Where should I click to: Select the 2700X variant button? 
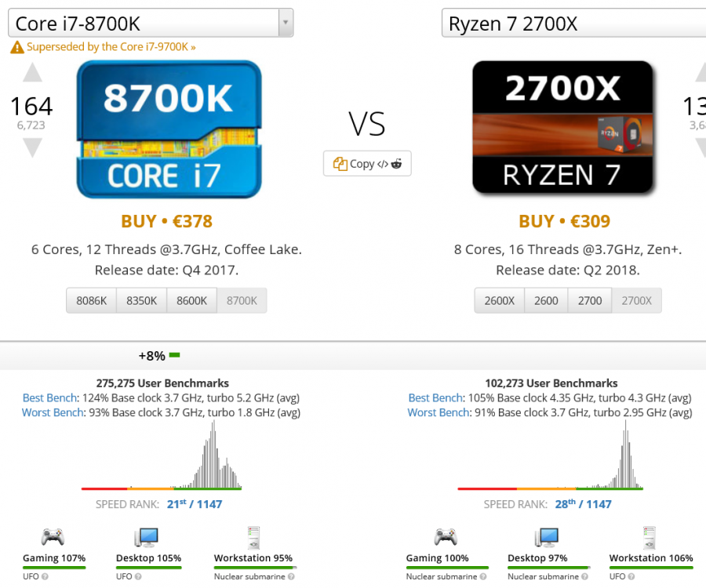click(637, 300)
